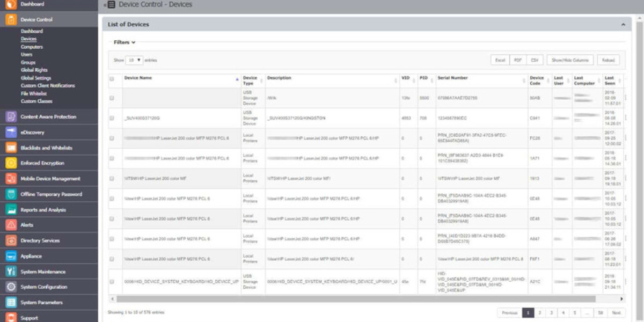644x322 pixels.
Task: Check the _SUV400S37120G device row checkbox
Action: click(x=112, y=118)
